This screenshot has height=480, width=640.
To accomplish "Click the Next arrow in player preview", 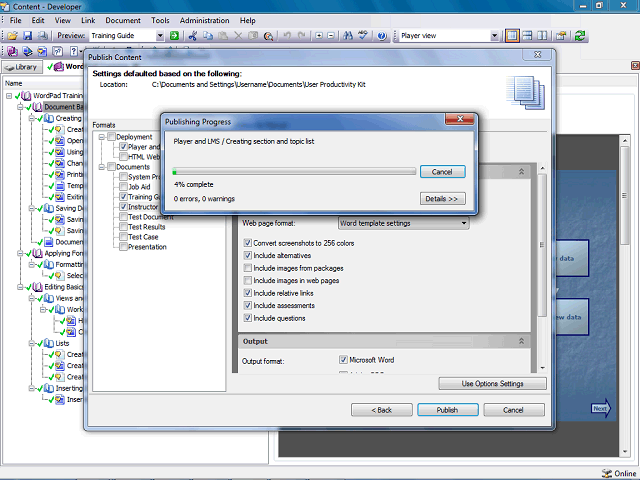I will 600,408.
